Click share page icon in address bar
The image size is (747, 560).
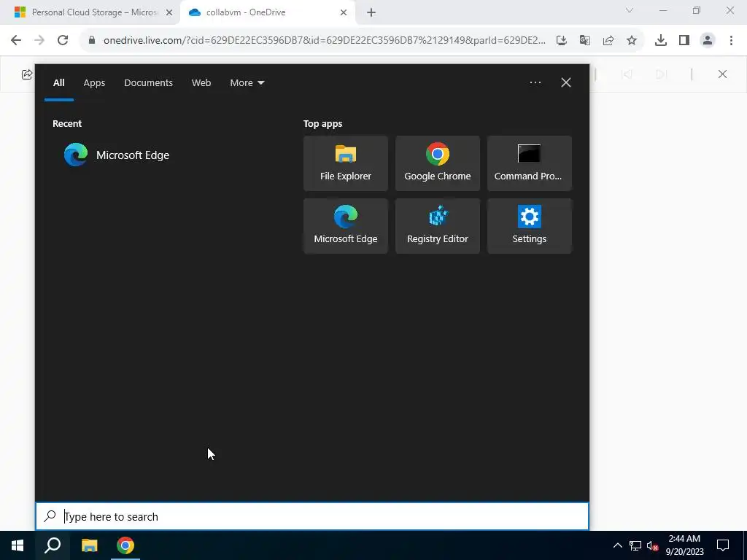pyautogui.click(x=608, y=41)
